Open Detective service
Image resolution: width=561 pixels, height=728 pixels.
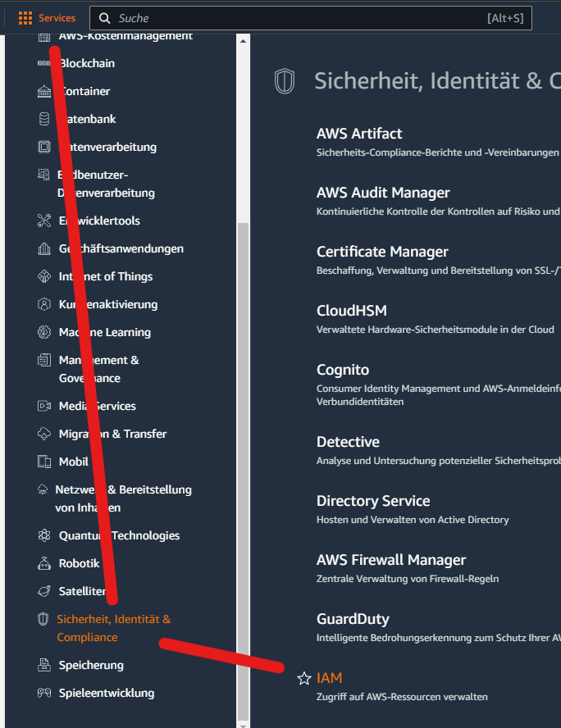tap(348, 442)
